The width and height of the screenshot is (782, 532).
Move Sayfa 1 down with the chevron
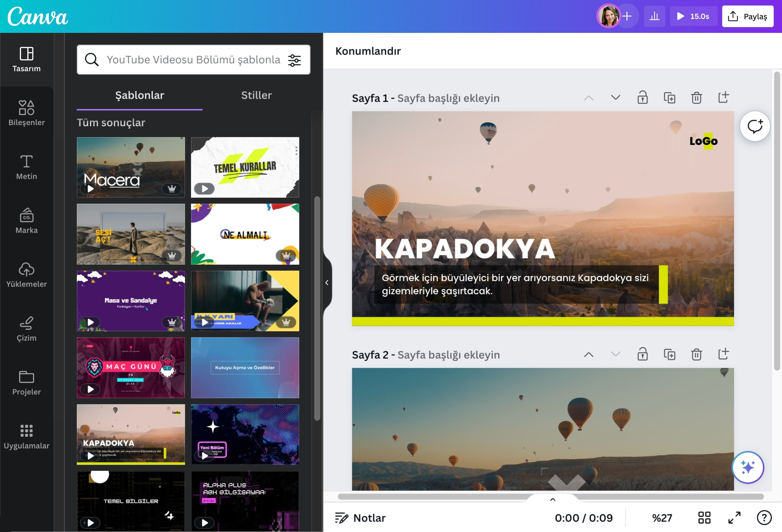pos(616,98)
